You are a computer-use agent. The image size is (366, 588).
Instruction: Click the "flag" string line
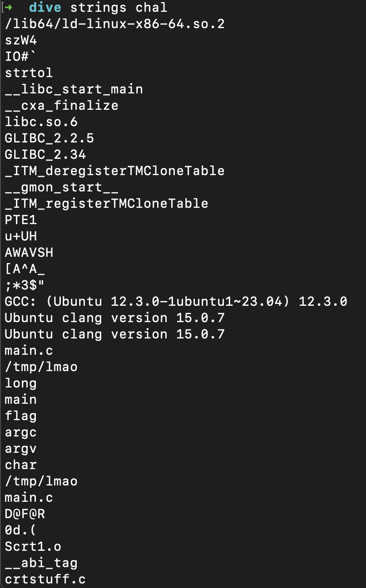click(20, 416)
